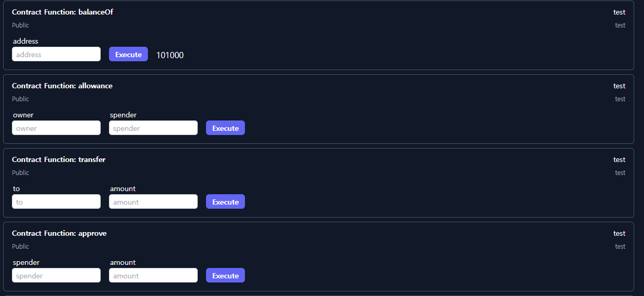Focus the address input for balanceOf
644x296 pixels.
tap(56, 55)
